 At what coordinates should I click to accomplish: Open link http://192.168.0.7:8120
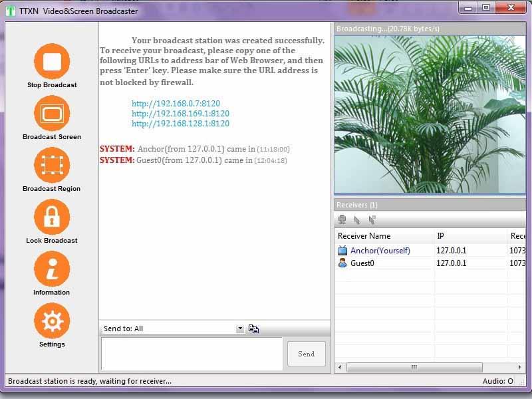click(x=176, y=104)
